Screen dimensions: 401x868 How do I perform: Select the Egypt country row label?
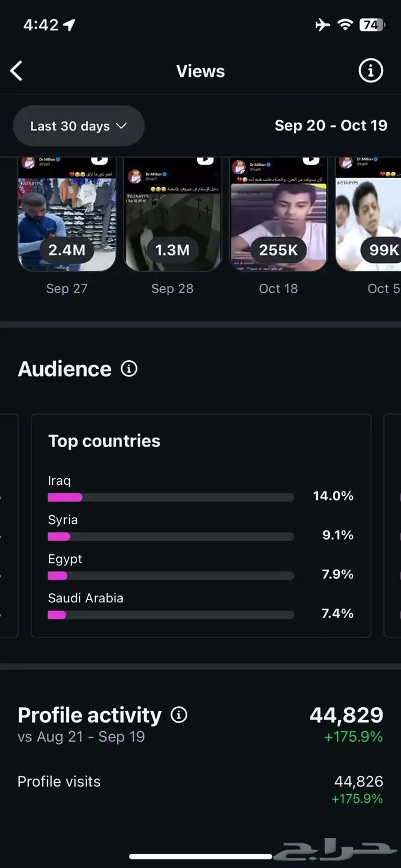65,559
